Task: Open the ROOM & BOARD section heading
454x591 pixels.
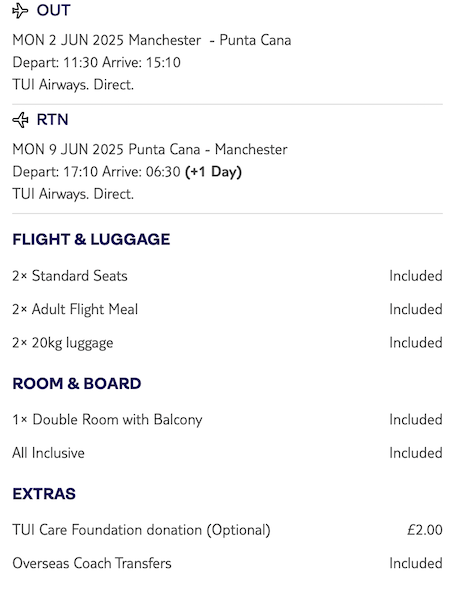Action: click(77, 384)
